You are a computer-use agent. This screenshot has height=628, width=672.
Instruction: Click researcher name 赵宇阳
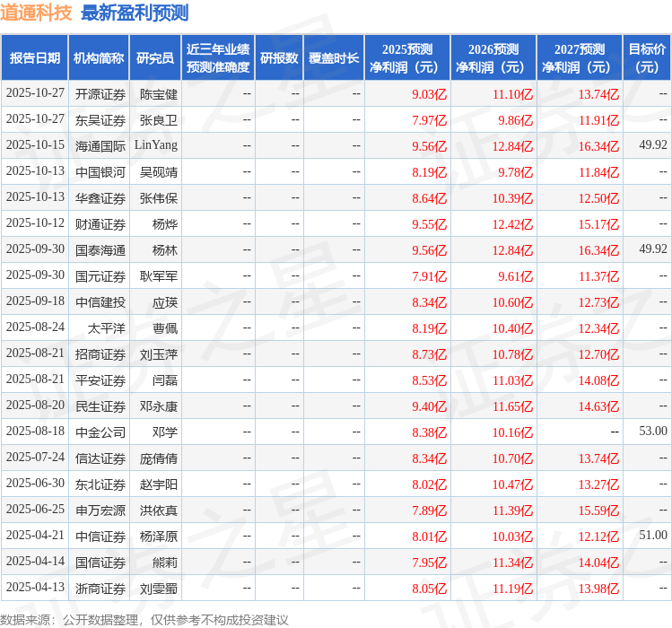pos(158,484)
